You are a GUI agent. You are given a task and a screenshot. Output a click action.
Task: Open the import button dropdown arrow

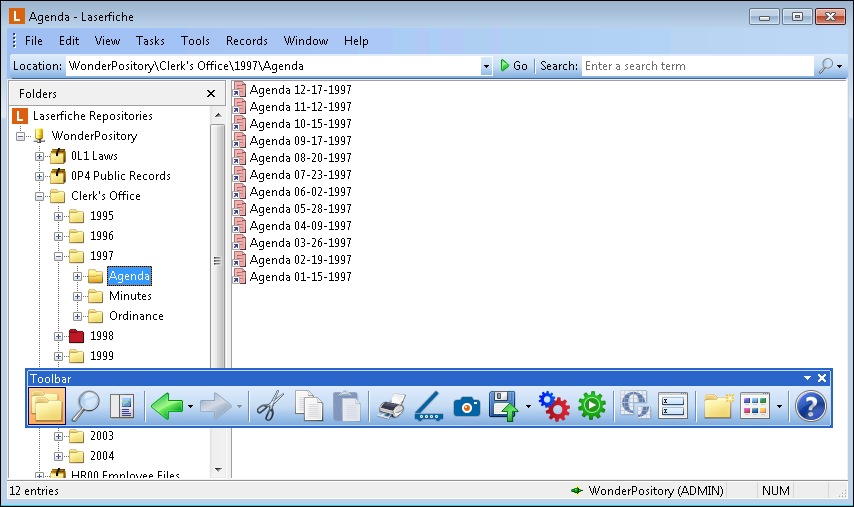tap(528, 406)
